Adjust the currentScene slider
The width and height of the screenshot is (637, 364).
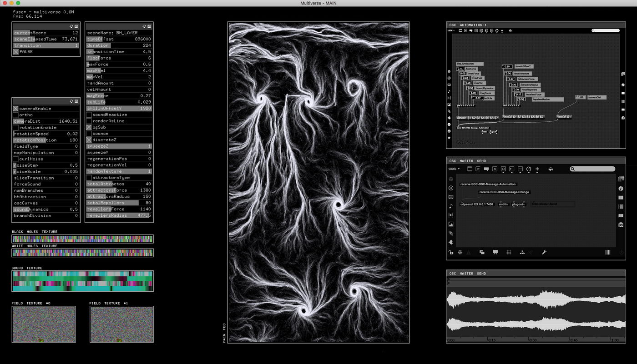click(x=46, y=33)
